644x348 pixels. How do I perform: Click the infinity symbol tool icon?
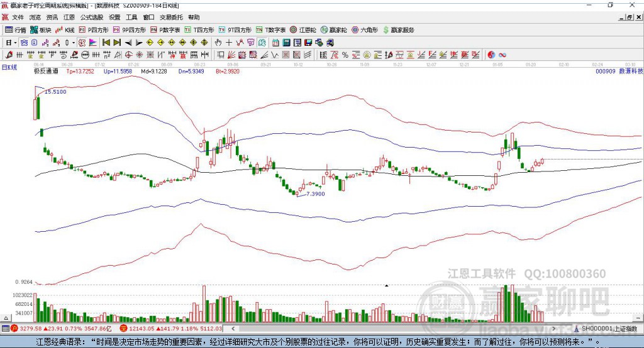[x=502, y=55]
